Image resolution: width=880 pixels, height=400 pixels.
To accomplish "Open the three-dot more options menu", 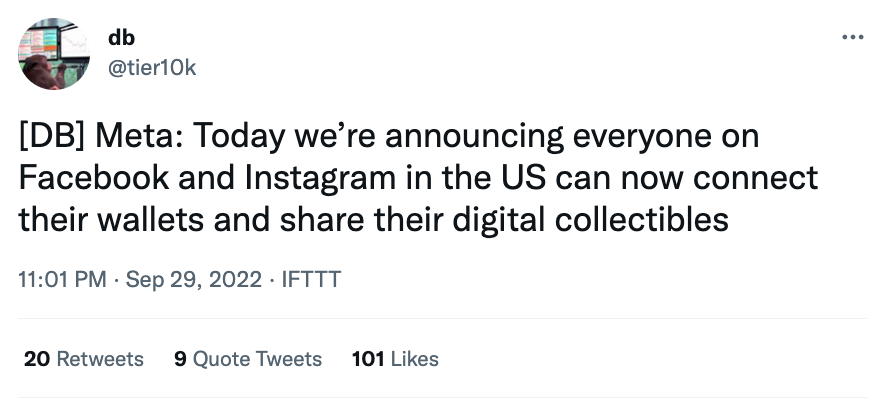I will coord(852,37).
